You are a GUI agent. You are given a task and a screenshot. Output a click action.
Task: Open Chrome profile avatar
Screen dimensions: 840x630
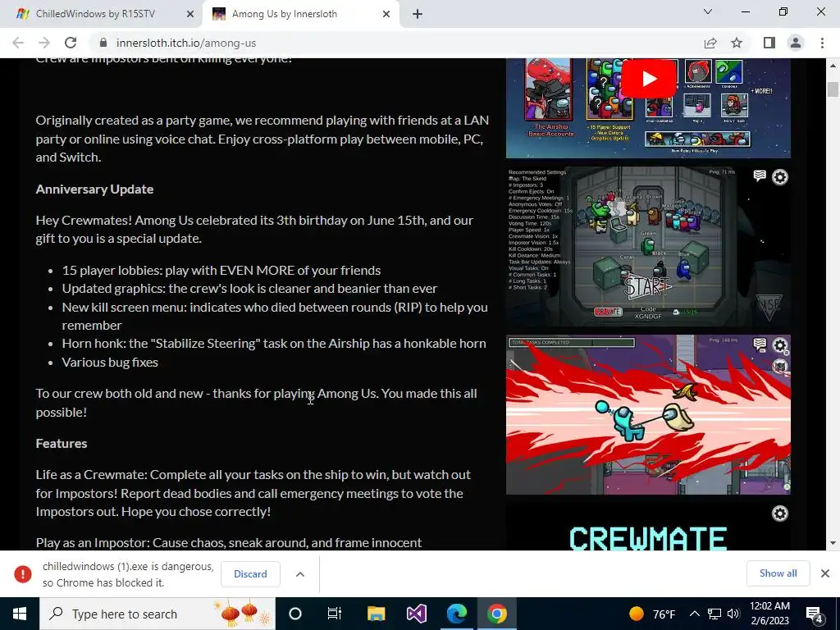tap(796, 43)
